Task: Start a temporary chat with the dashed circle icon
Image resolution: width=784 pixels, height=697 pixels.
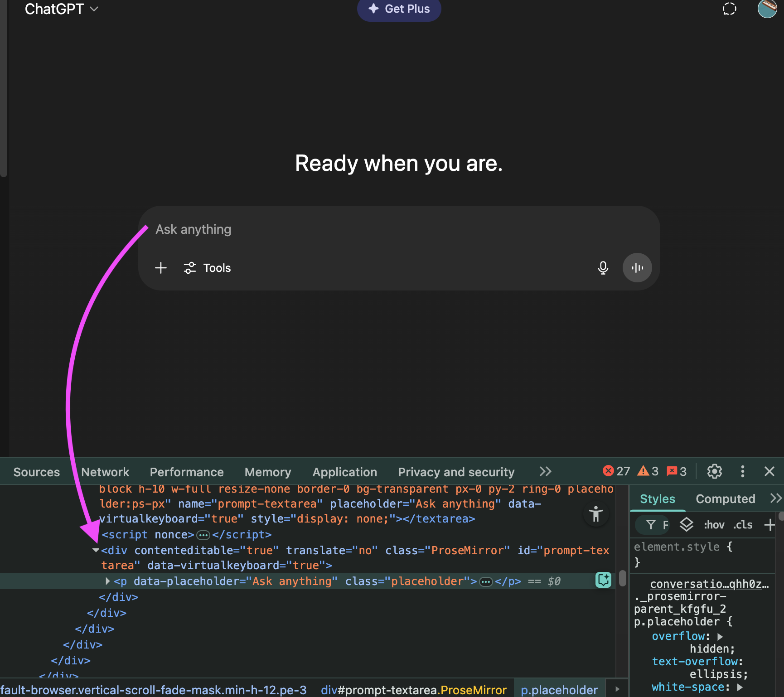Action: [x=729, y=9]
